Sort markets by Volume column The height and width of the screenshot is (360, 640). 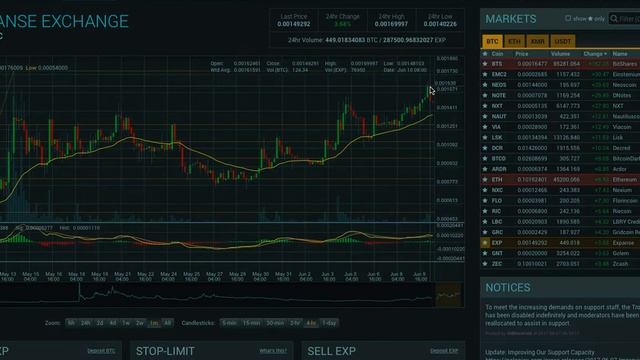(560, 54)
